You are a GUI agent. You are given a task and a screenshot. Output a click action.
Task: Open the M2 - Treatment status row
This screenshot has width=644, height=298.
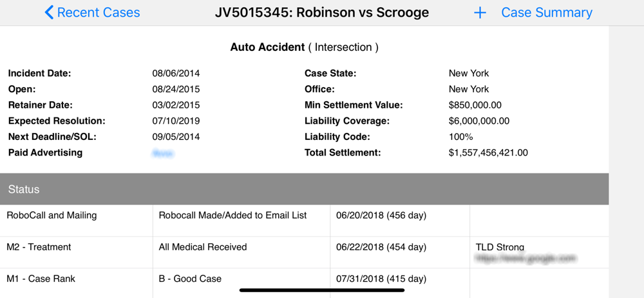click(x=305, y=252)
